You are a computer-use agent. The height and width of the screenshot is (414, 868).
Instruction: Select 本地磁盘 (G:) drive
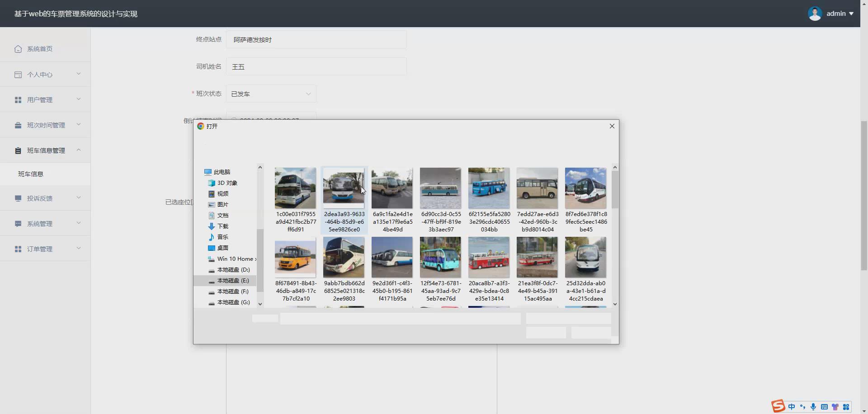(229, 302)
